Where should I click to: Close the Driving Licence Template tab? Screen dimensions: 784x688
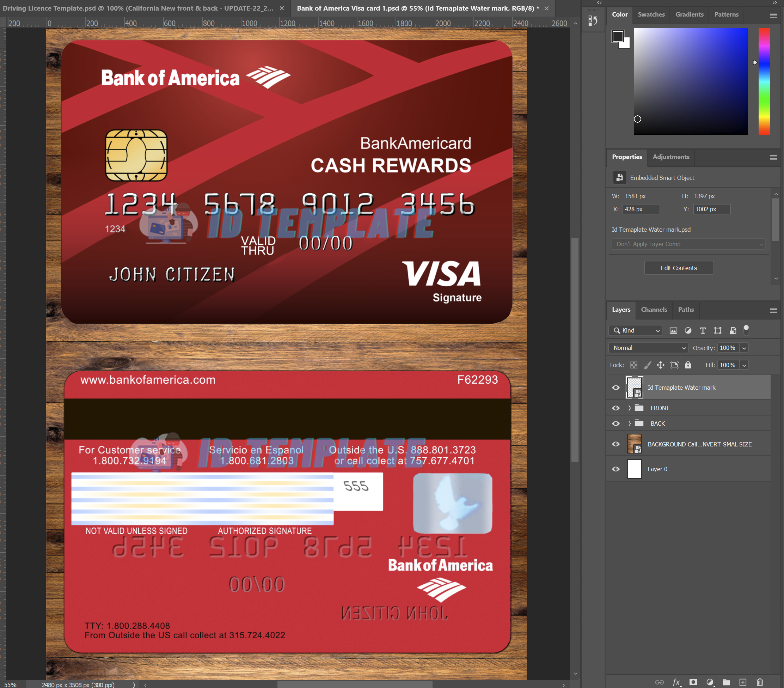click(282, 8)
